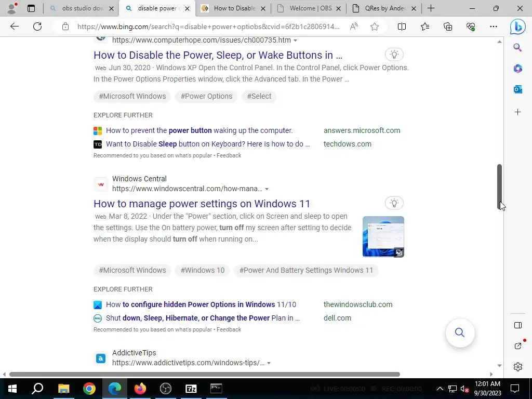532x399 pixels.
Task: Click the horizontal scrollbar thumb
Action: pyautogui.click(x=205, y=374)
